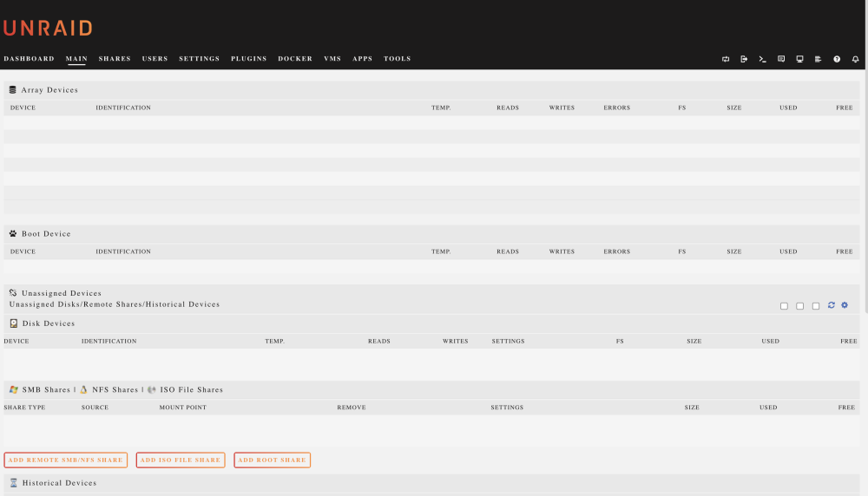Click the Array Devices database icon
868x496 pixels.
click(13, 89)
